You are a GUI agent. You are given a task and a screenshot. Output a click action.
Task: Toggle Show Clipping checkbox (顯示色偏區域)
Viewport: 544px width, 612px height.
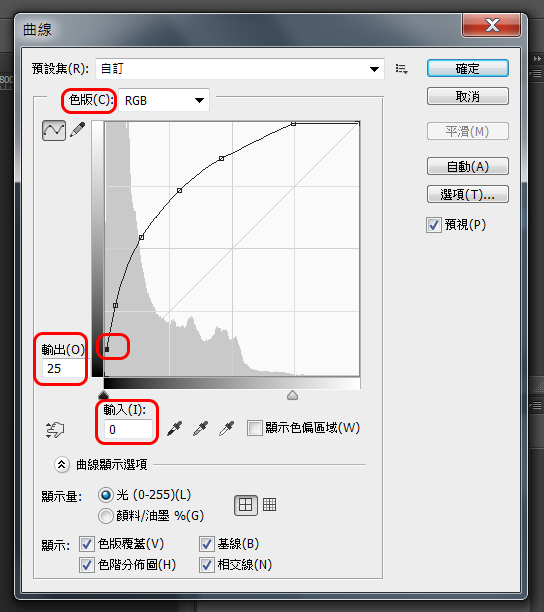point(254,428)
